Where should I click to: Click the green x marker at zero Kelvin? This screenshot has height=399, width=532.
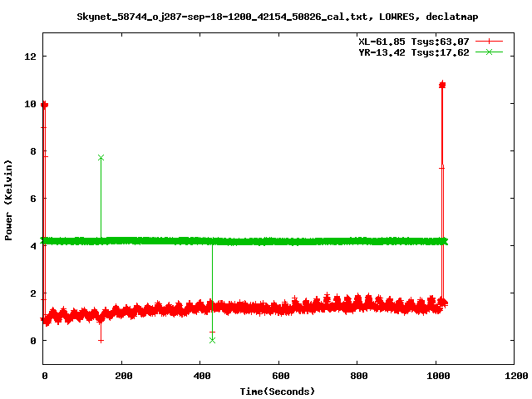pos(213,340)
